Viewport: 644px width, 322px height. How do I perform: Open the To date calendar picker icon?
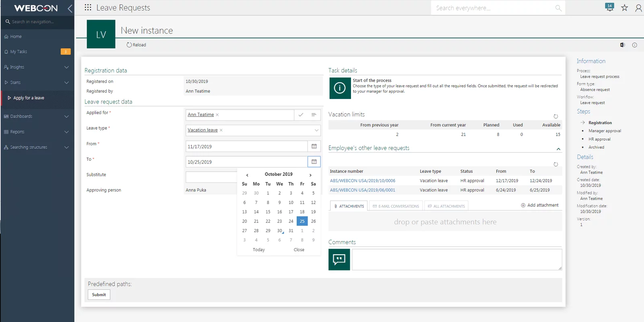pyautogui.click(x=314, y=162)
